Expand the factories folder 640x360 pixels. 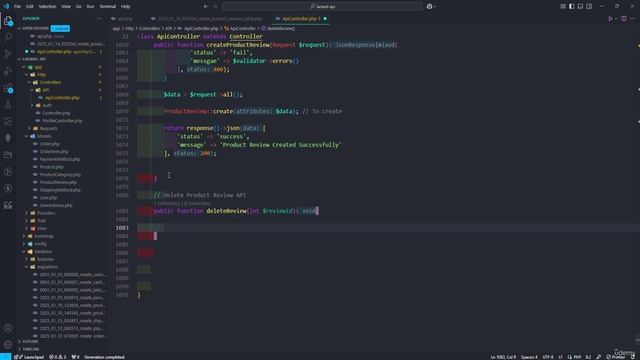pos(27,259)
